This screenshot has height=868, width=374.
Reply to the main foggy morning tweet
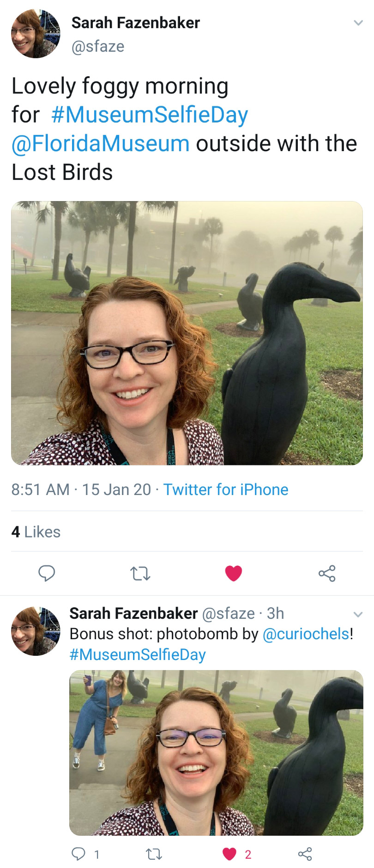(x=47, y=573)
